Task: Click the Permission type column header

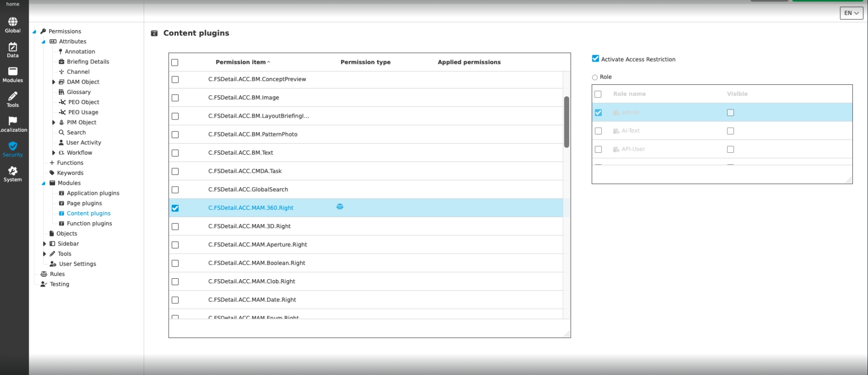Action: pyautogui.click(x=365, y=62)
